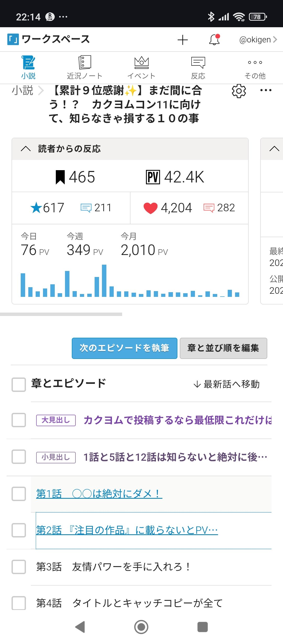The height and width of the screenshot is (644, 283).
Task: Check the box beside 第1話 episode
Action: [19, 494]
